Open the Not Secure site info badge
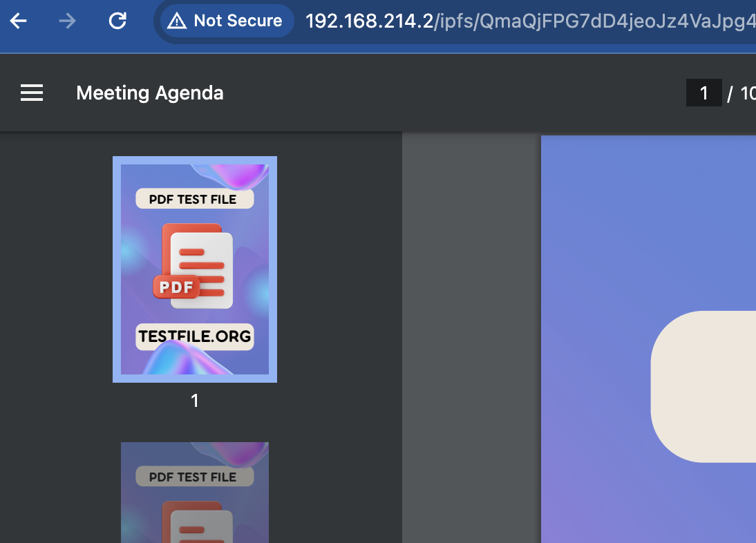The width and height of the screenshot is (756, 543). [x=226, y=21]
